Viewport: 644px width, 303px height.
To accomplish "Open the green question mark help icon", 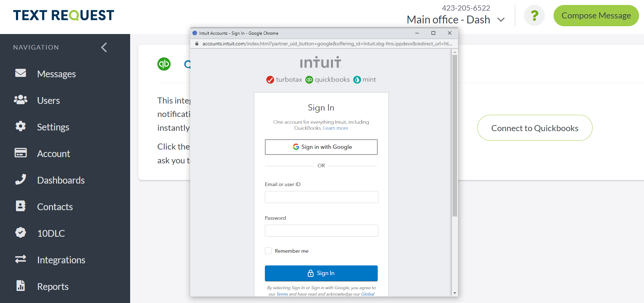I will (534, 16).
